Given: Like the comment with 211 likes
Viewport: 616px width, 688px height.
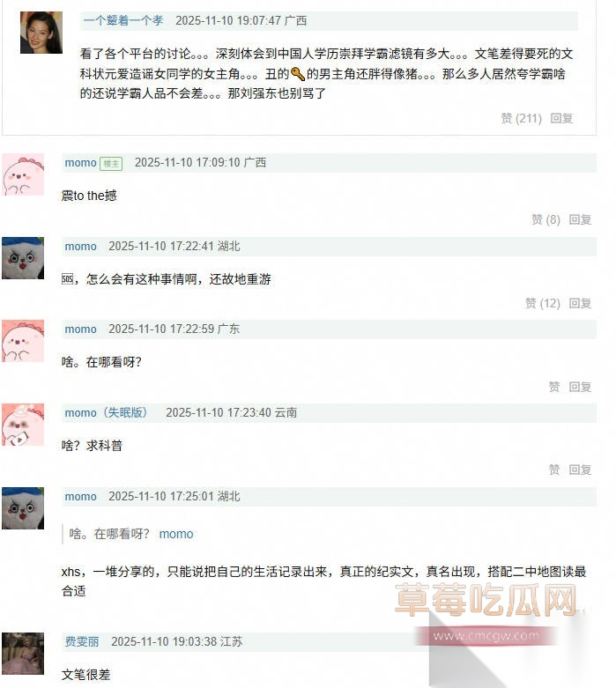Looking at the screenshot, I should pos(521,118).
